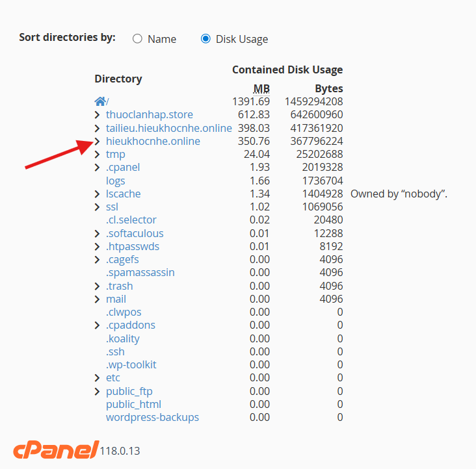Expand the mail directory

97,299
